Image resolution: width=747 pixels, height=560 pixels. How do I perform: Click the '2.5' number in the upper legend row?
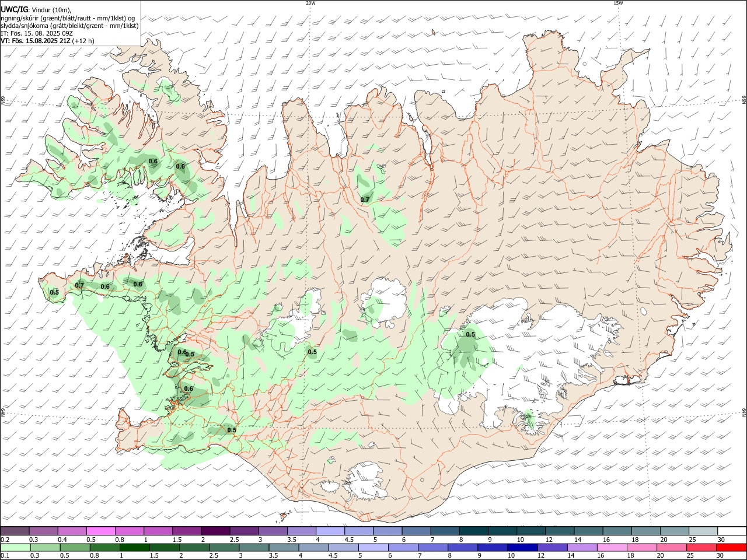[x=234, y=540]
